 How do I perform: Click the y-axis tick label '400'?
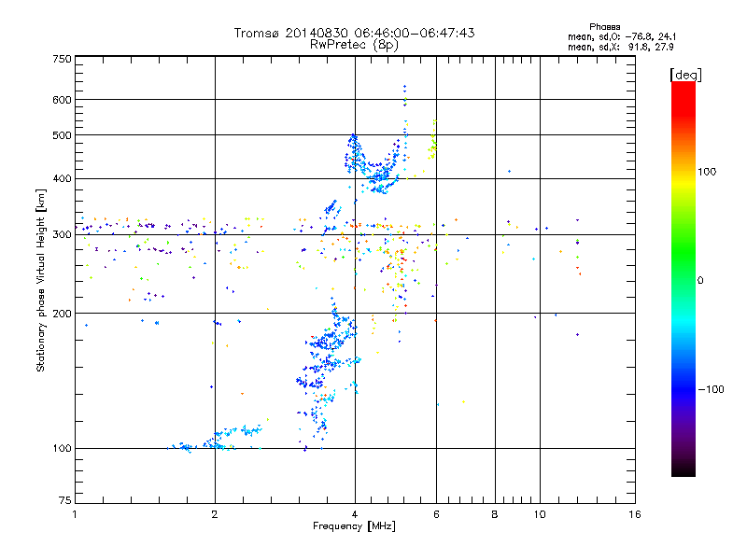(62, 179)
